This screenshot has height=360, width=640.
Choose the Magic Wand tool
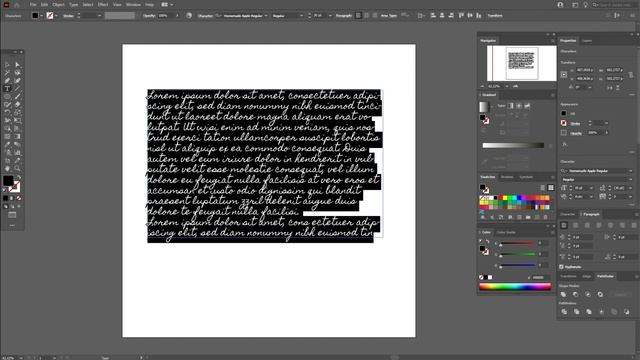coord(7,73)
